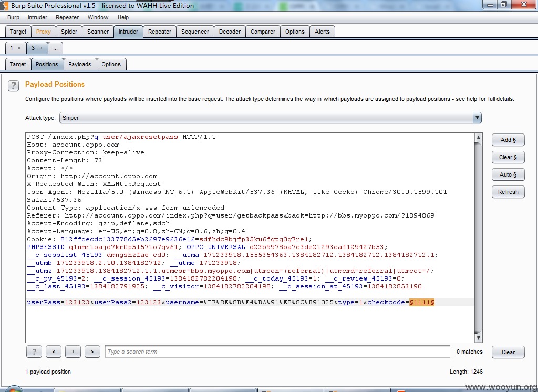
Task: Switch to the Proxy tab
Action: point(43,32)
